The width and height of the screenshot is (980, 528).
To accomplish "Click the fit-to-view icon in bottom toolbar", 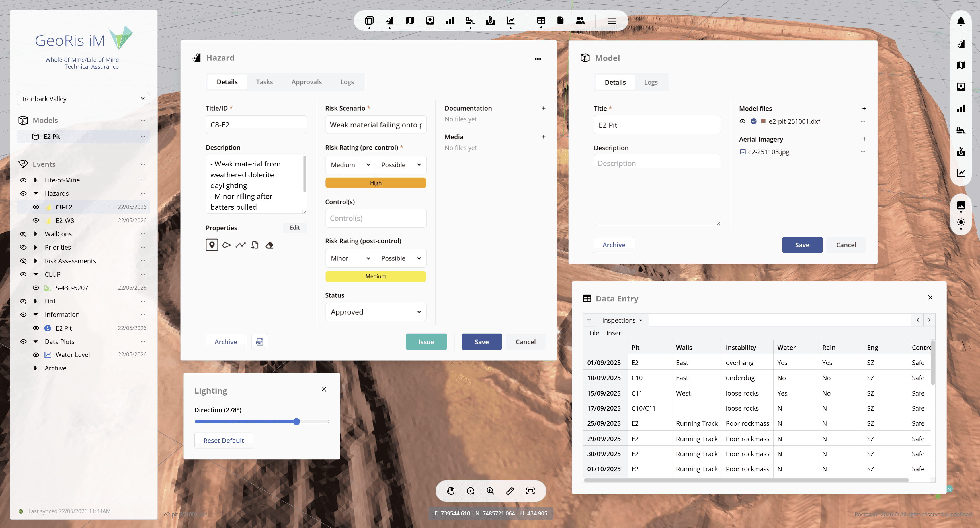I will coord(530,491).
